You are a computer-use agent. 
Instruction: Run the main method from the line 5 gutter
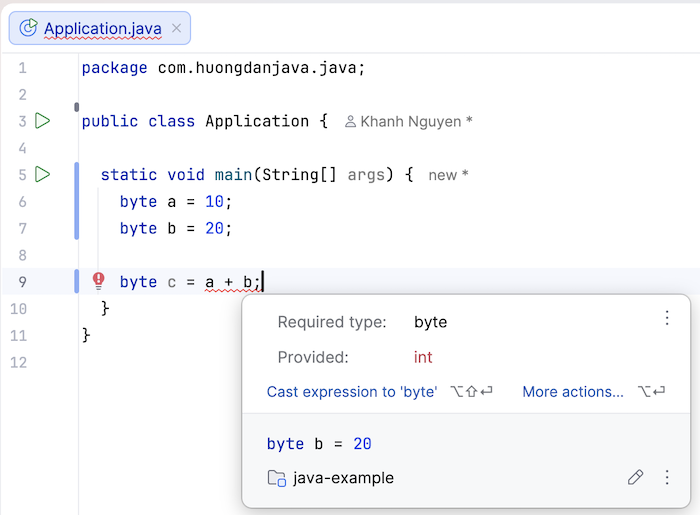[42, 174]
